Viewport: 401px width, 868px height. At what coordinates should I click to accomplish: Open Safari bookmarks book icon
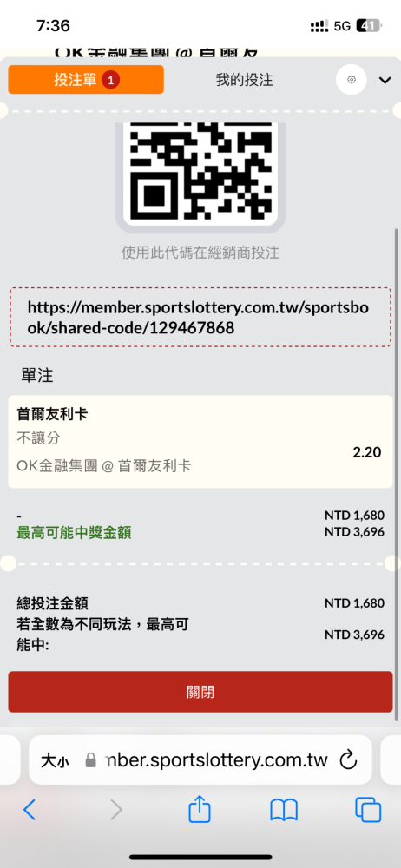click(x=284, y=811)
